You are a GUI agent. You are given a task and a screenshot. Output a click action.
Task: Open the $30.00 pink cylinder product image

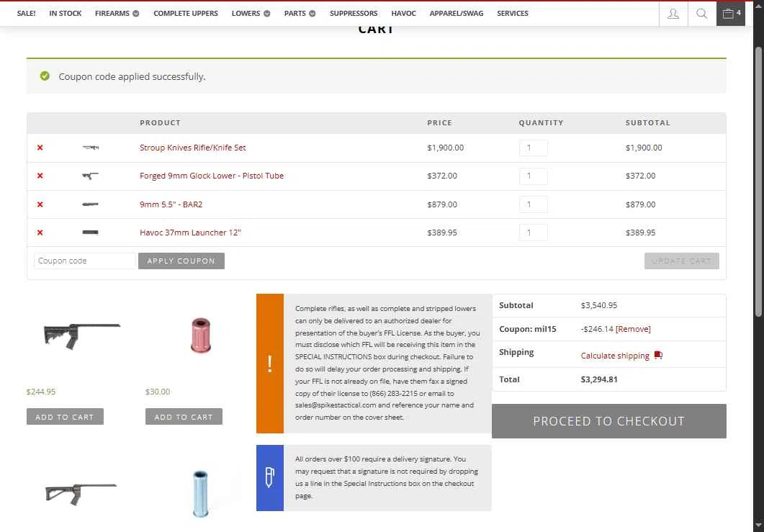click(201, 335)
